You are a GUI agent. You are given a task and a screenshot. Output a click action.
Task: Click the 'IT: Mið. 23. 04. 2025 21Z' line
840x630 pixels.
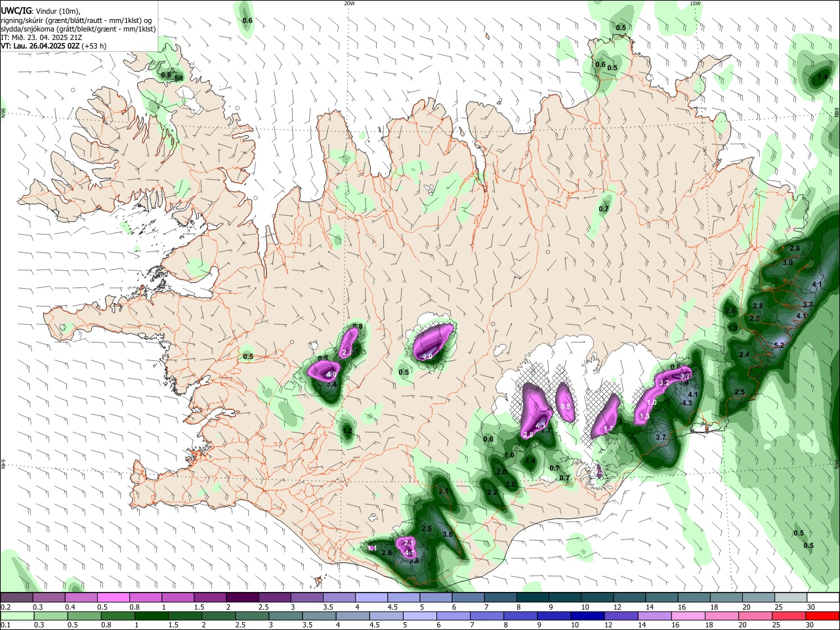pos(40,37)
